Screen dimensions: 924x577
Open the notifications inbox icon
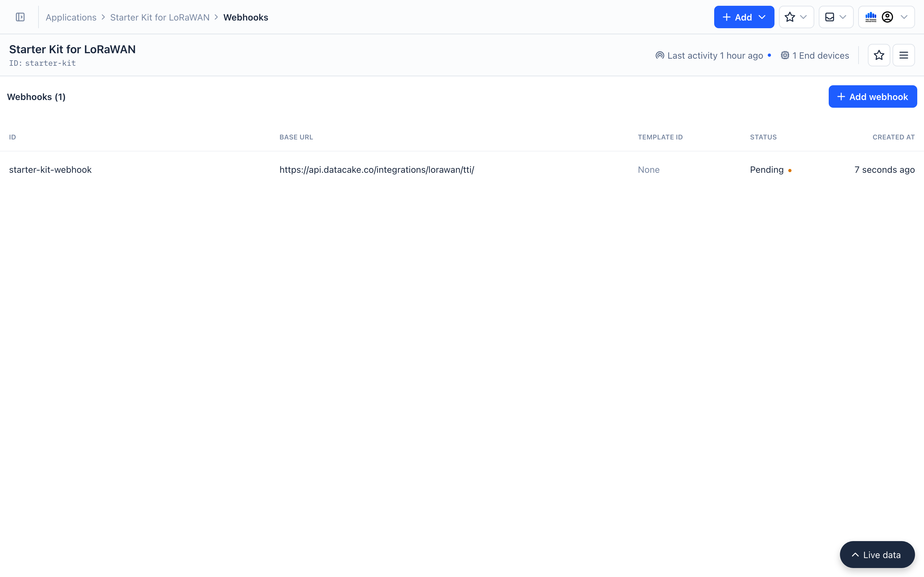pos(829,17)
